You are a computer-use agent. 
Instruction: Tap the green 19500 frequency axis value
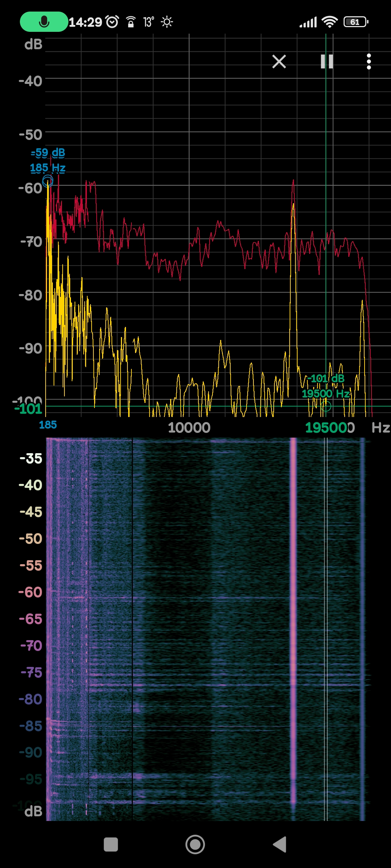coord(329,427)
